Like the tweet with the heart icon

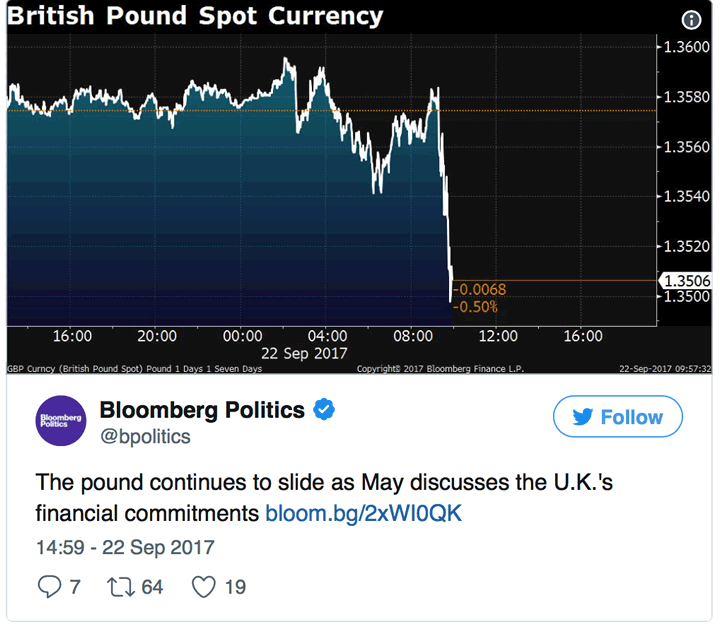(204, 586)
